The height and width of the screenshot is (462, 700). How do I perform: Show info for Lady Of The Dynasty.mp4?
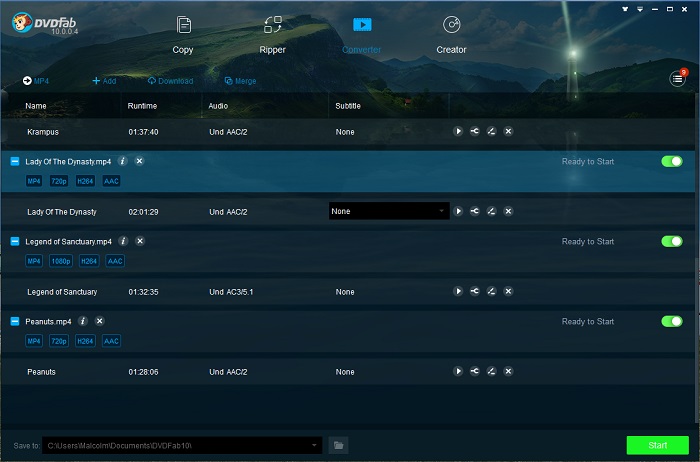[122, 161]
